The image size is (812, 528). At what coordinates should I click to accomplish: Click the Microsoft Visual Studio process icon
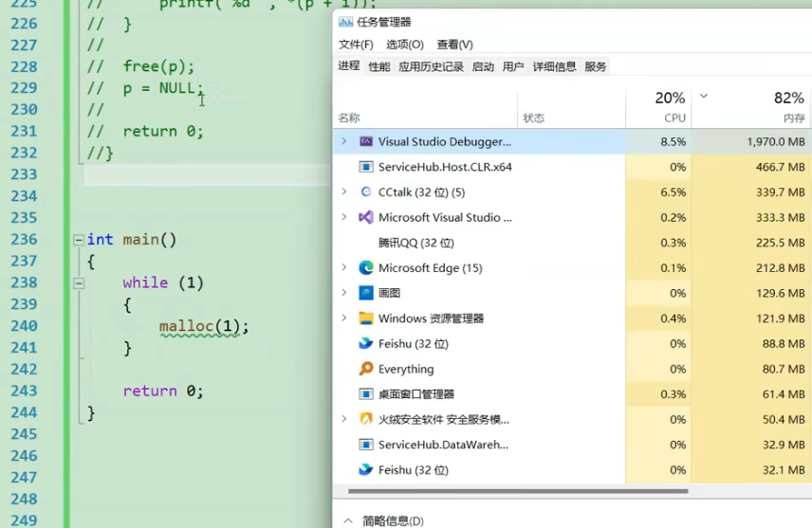[366, 217]
